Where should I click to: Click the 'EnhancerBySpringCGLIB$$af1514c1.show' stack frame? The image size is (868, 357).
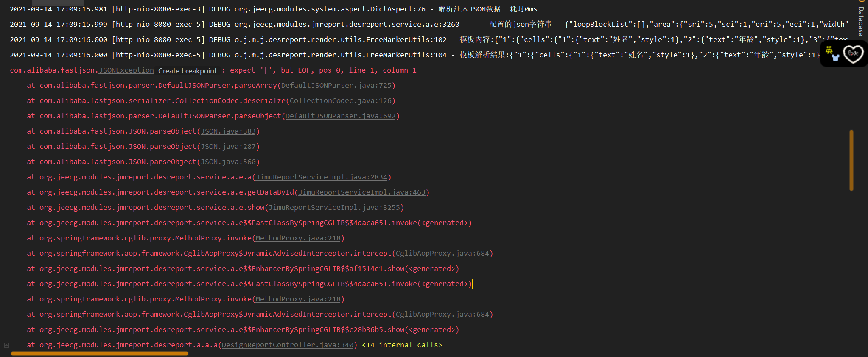[243, 269]
